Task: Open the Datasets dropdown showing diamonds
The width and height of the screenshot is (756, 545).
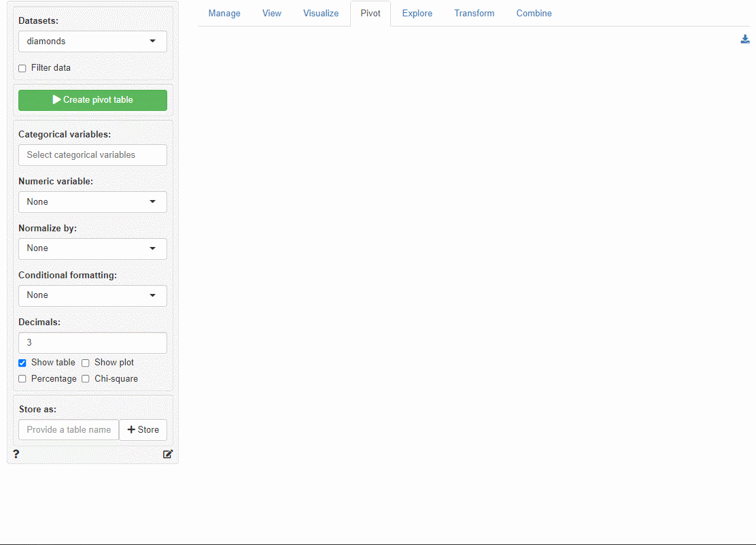Action: (92, 42)
